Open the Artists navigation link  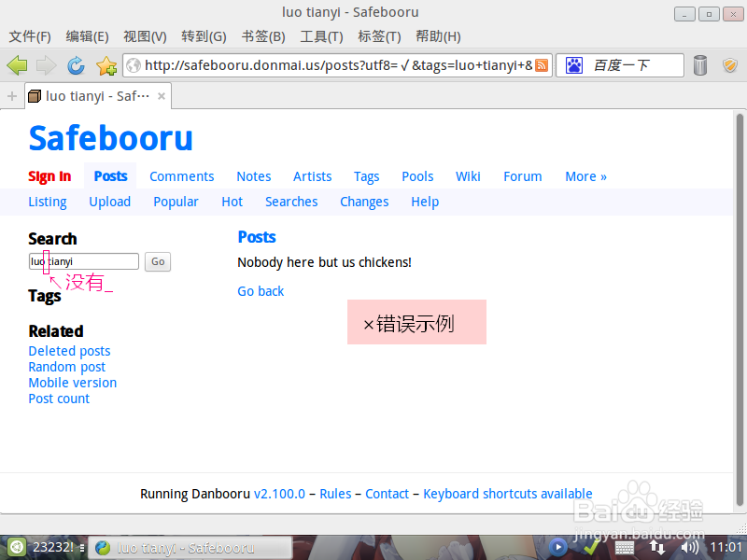312,176
